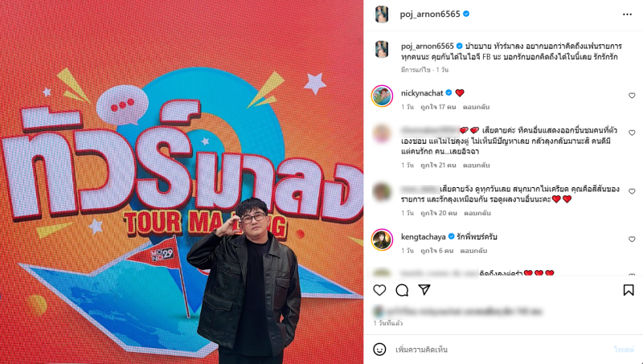The width and height of the screenshot is (643, 364).
Task: Share the post with the paper plane icon
Action: 424,290
